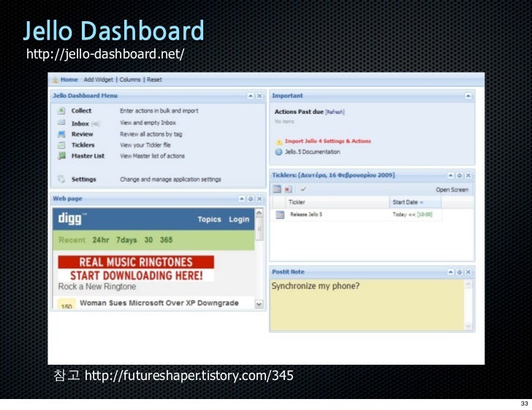Close the Web page widget
Image resolution: width=532 pixels, height=410 pixels.
[x=259, y=199]
